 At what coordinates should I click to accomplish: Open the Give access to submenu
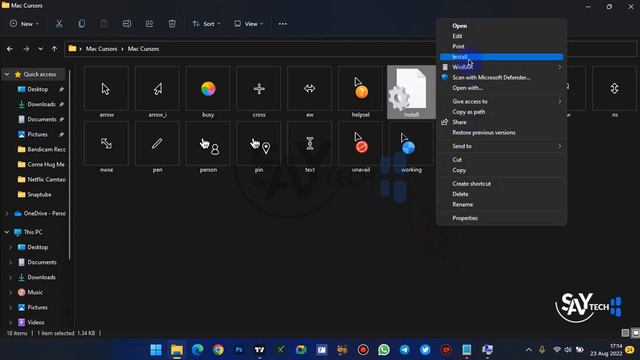click(502, 101)
